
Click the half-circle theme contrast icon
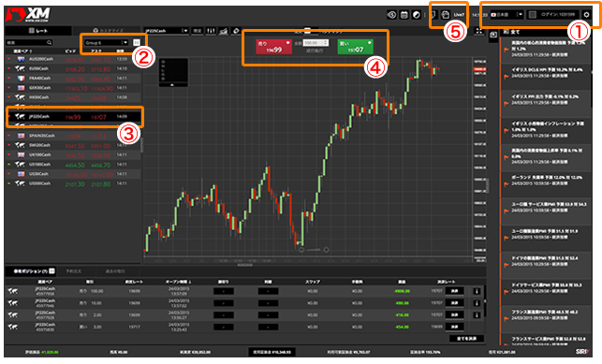click(x=417, y=15)
